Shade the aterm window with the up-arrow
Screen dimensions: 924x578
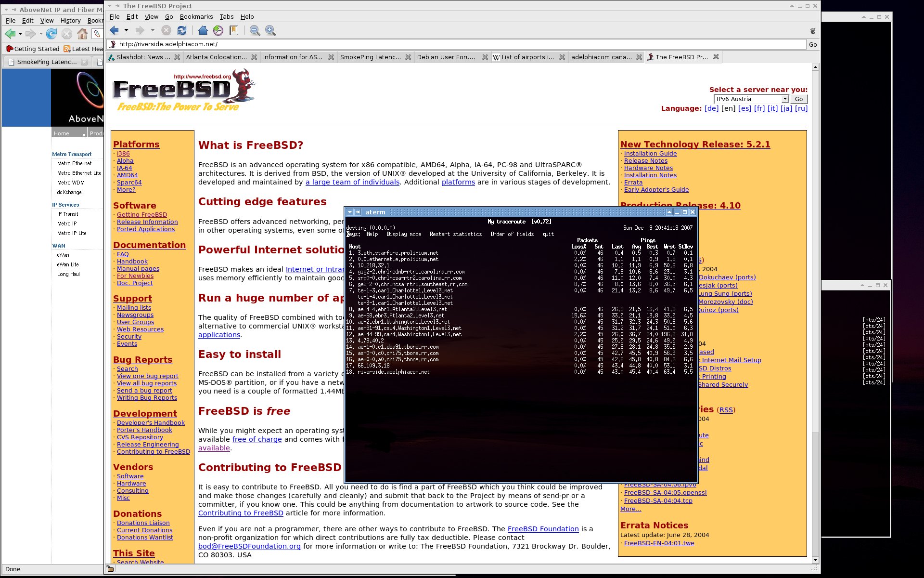pos(669,212)
